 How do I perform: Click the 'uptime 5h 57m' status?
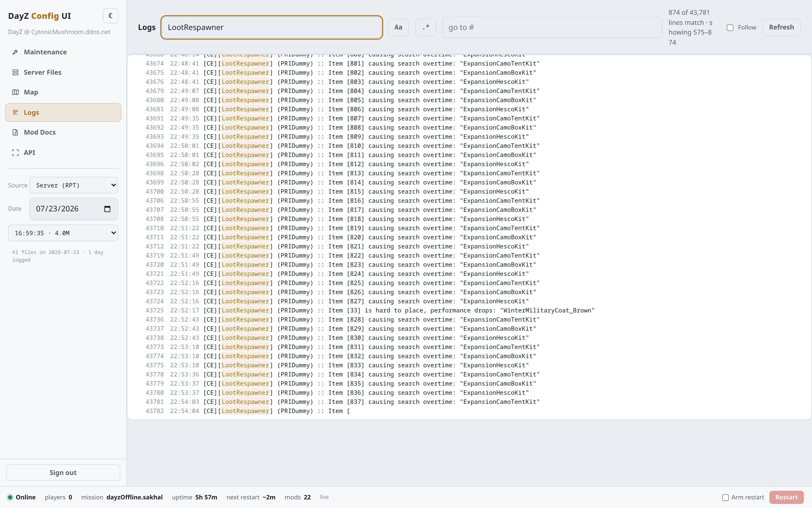pos(194,497)
